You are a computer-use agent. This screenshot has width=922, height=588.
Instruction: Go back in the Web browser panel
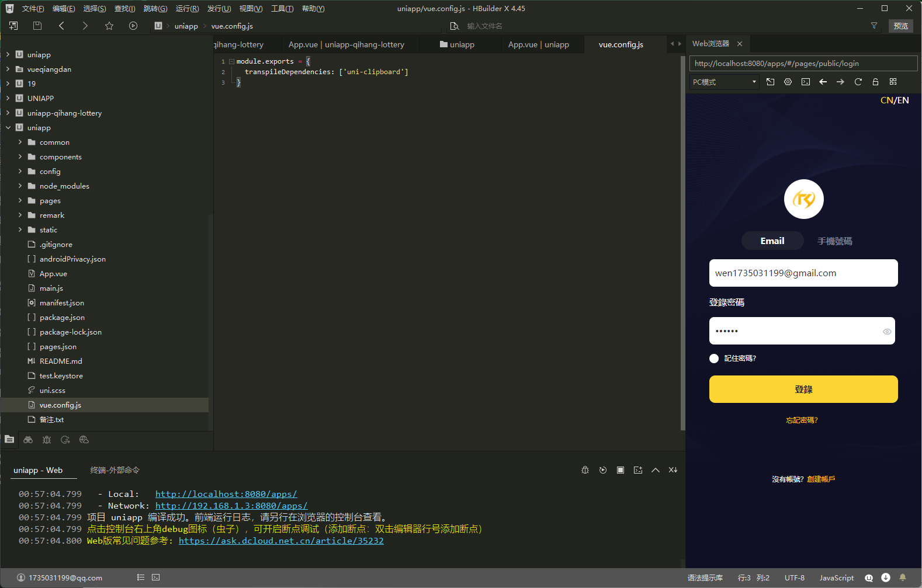pos(823,82)
